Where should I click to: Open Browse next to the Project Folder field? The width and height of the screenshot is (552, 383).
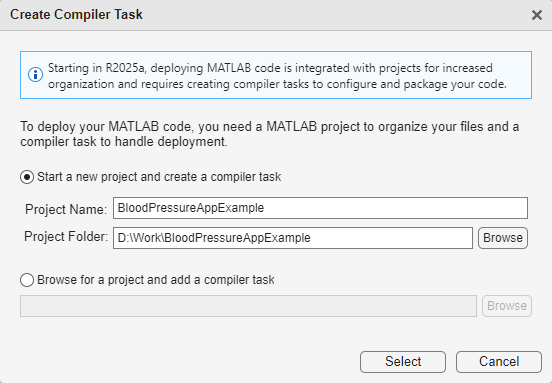[503, 238]
